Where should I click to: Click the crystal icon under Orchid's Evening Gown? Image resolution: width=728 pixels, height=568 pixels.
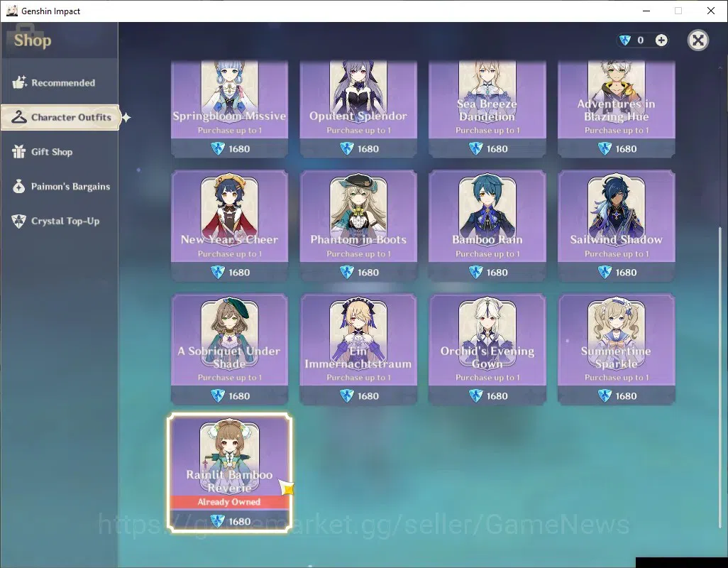point(476,395)
